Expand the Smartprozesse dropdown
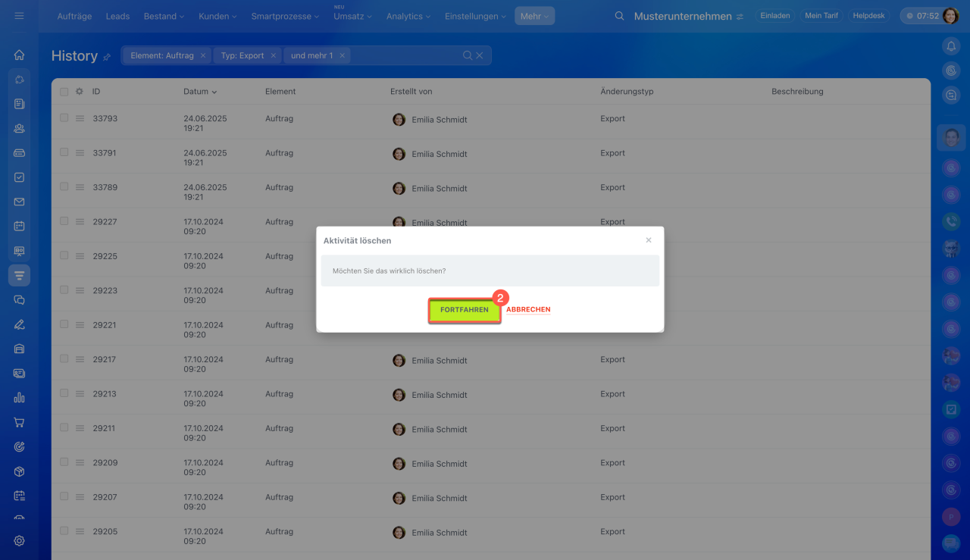The image size is (970, 560). [x=286, y=16]
